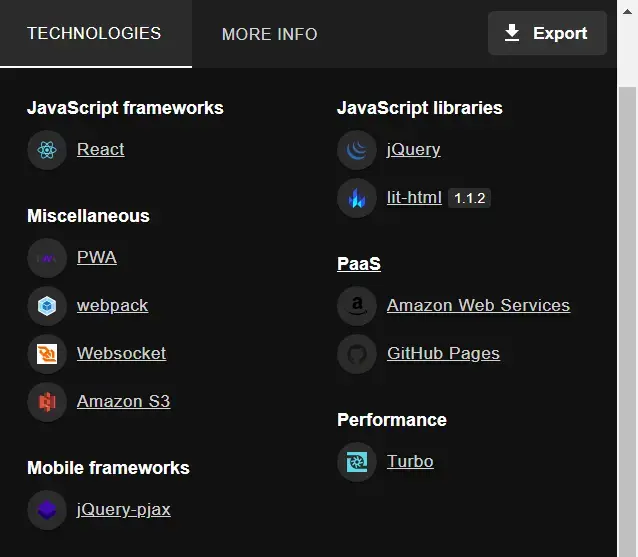Open the Amazon S3 link
Viewport: 638px width, 557px height.
pos(123,401)
